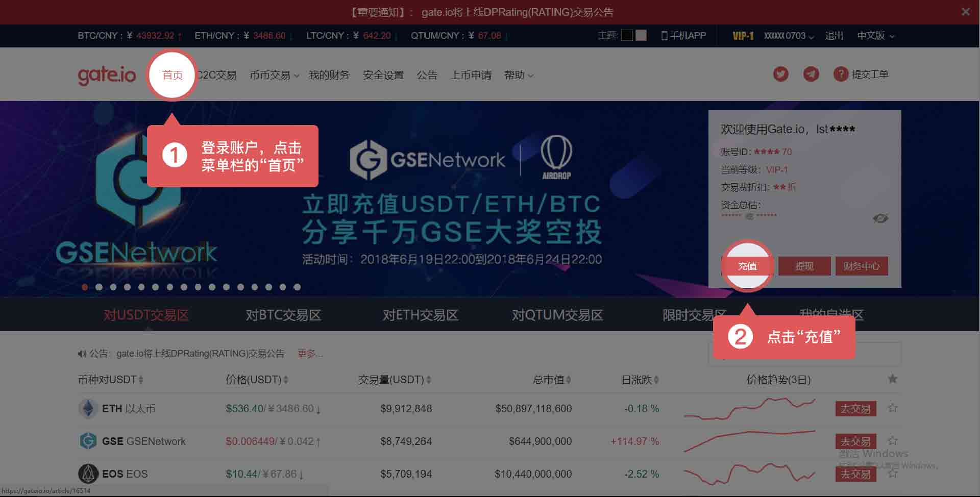
Task: Switch to 对QTUM交易区 tab
Action: click(x=557, y=315)
